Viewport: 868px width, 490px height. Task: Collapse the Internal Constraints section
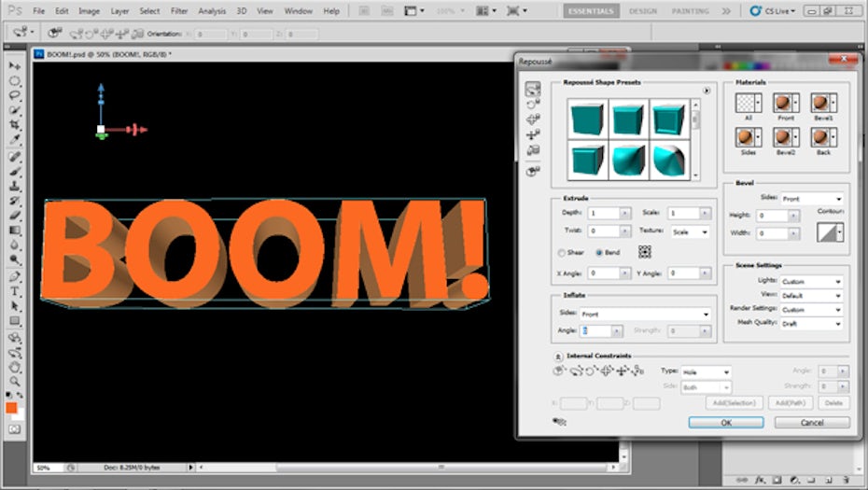click(x=557, y=357)
